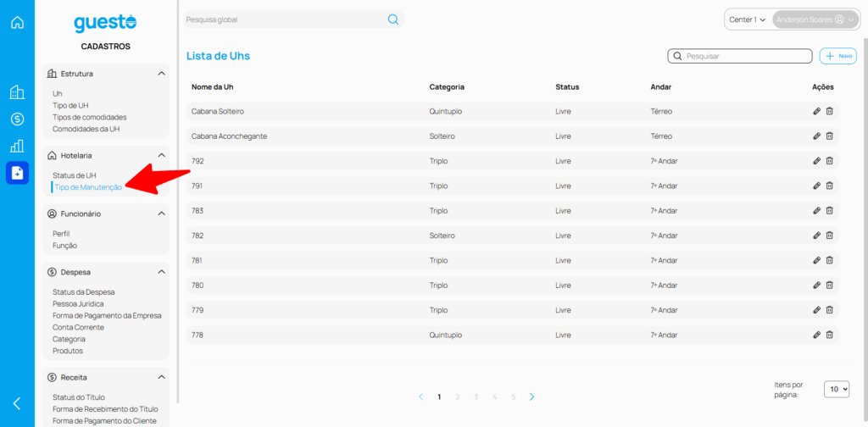Screen dimensions: 868x427
Task: Click the edit pencil for Cabana Solteiro
Action: click(816, 111)
